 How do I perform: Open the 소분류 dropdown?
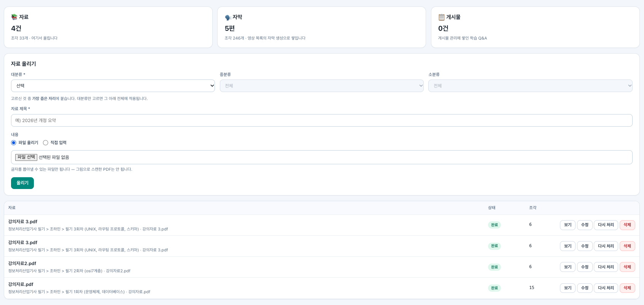[530, 86]
